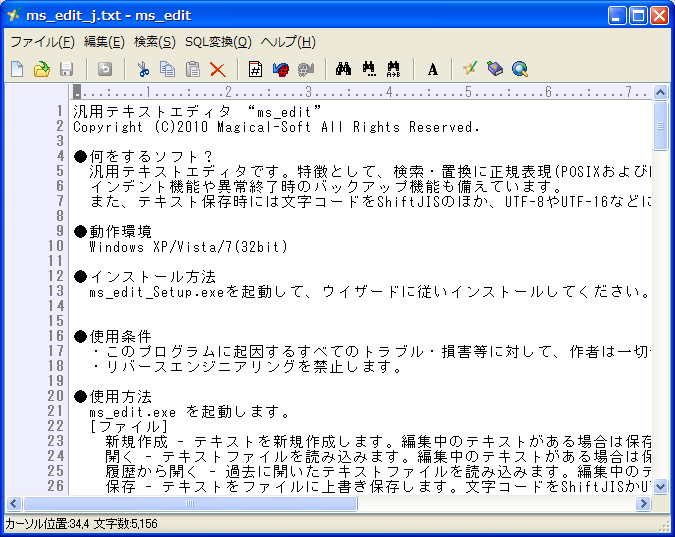Click the yellow star wand icon

coord(470,69)
